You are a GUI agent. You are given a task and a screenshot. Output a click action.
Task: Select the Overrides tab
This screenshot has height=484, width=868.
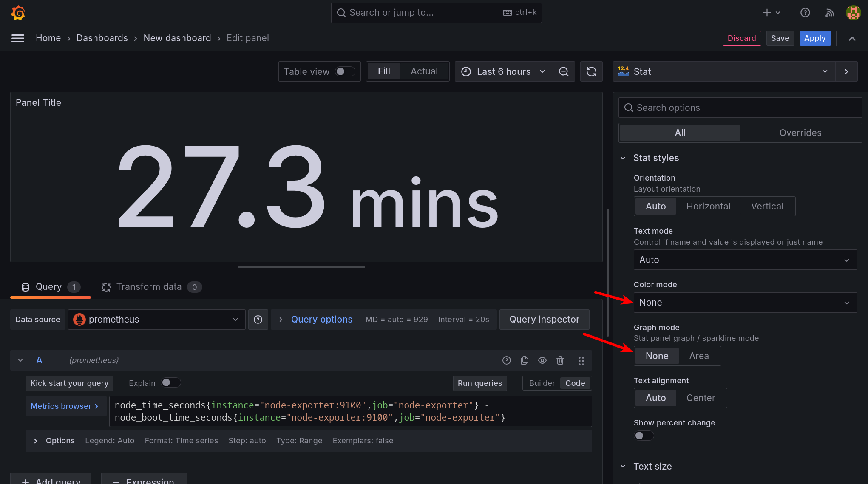[x=800, y=133]
